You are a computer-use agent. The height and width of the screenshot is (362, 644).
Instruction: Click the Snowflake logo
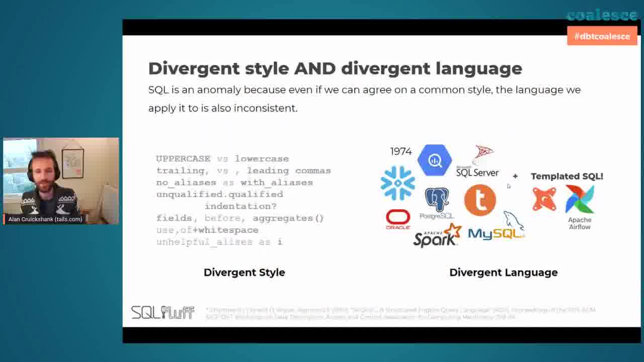pos(397,184)
